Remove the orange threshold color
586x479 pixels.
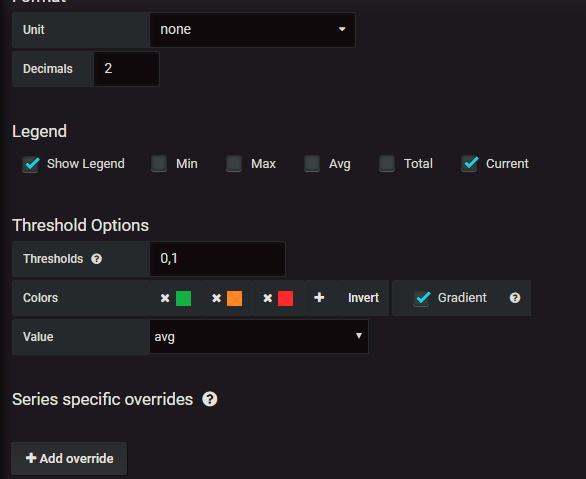tap(216, 298)
